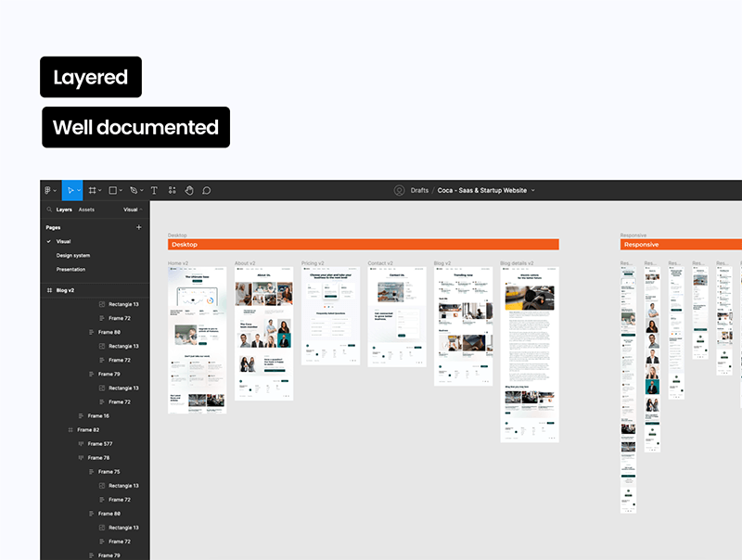Select the Frame tool
Image resolution: width=742 pixels, height=560 pixels.
[x=93, y=190]
